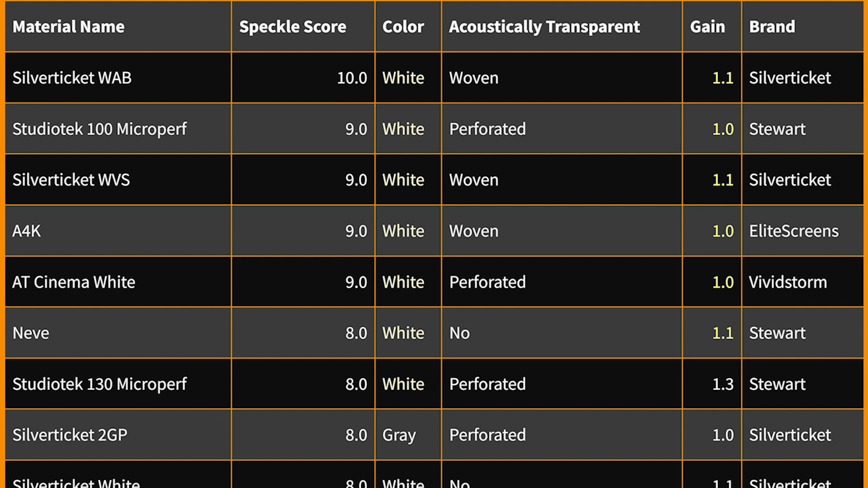Sort by the Material Name column header

[118, 27]
